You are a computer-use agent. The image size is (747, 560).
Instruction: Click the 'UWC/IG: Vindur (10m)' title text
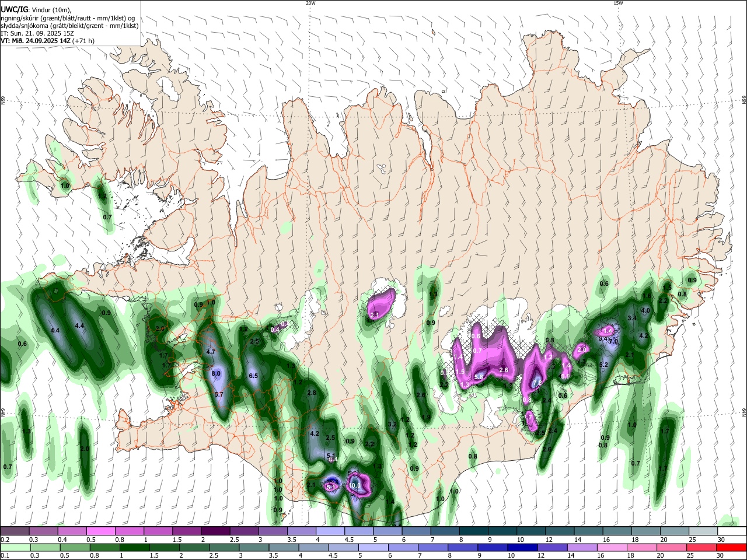coord(36,10)
